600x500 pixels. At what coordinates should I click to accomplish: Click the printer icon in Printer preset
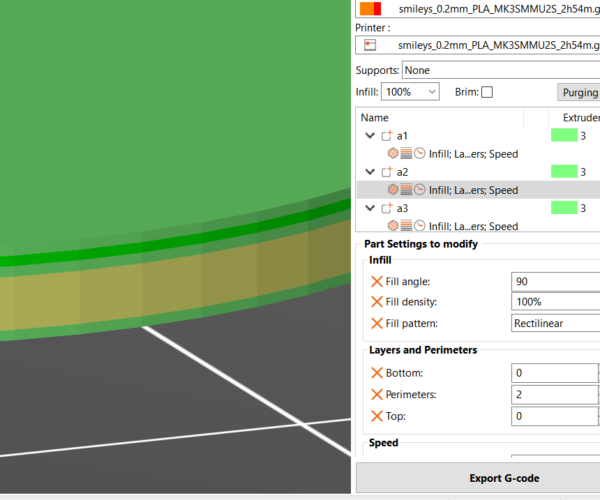click(369, 45)
